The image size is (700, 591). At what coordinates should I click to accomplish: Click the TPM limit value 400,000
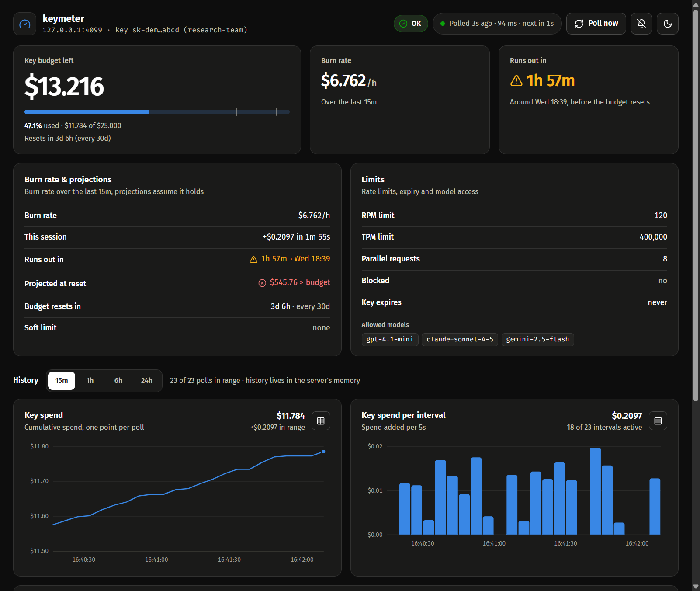coord(653,237)
